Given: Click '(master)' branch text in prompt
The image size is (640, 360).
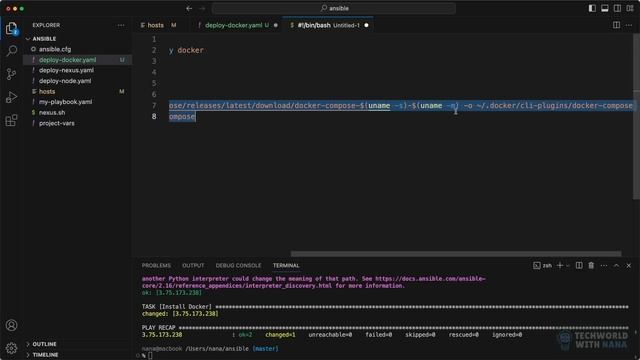Looking at the screenshot, I should (x=265, y=349).
